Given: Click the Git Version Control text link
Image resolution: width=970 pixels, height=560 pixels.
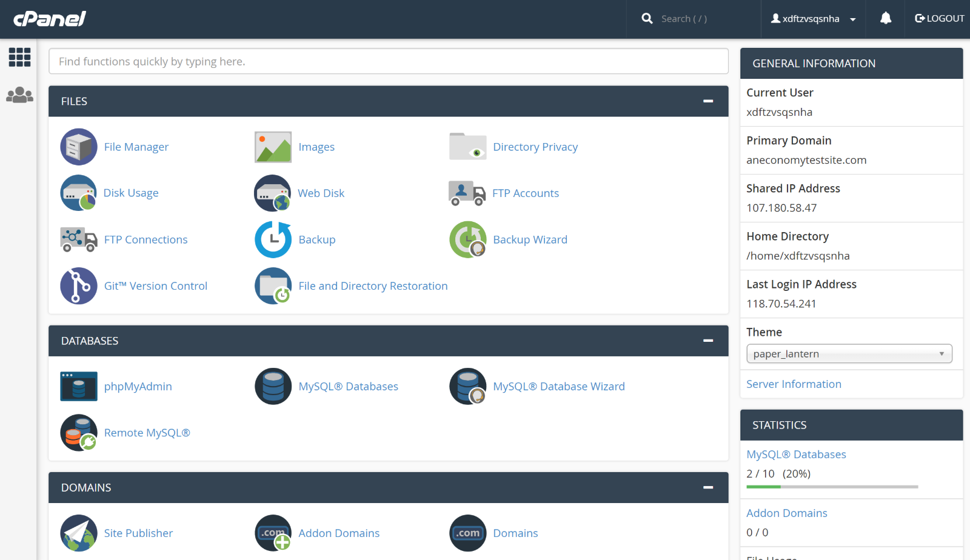Looking at the screenshot, I should 156,285.
